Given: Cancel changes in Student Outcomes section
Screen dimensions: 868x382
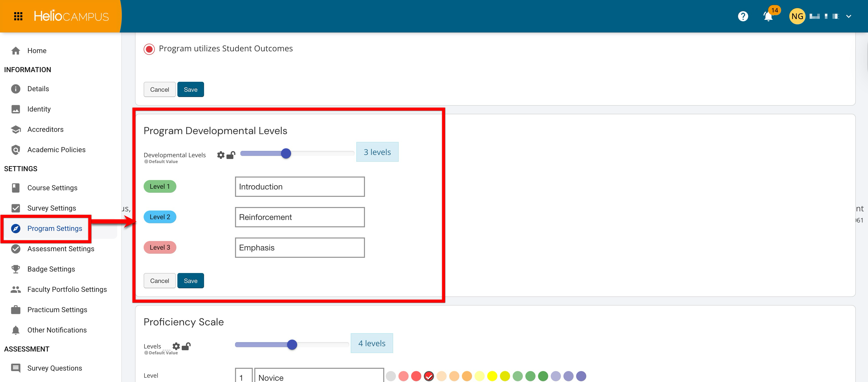Looking at the screenshot, I should click(159, 89).
